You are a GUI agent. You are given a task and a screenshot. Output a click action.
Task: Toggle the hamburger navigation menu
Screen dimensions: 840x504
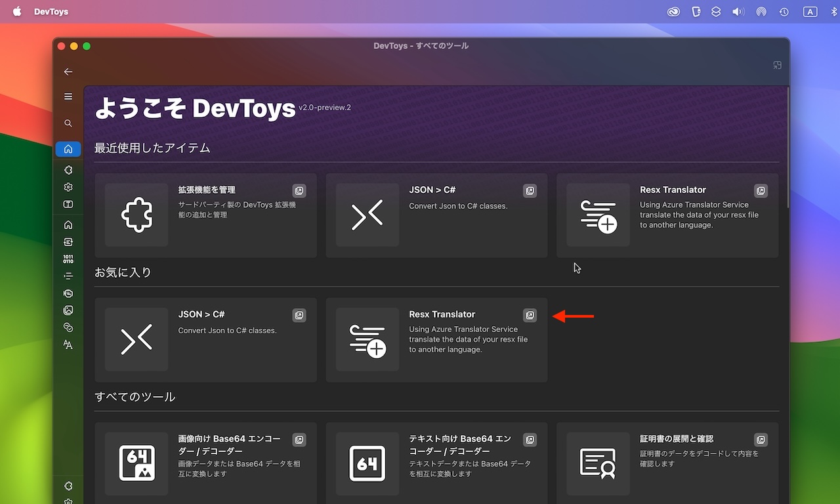pos(68,96)
